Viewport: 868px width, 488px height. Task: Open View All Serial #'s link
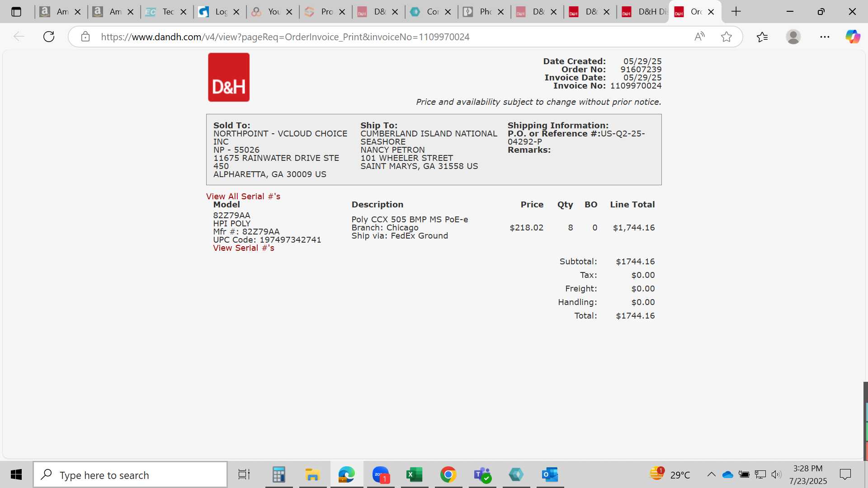click(x=243, y=196)
